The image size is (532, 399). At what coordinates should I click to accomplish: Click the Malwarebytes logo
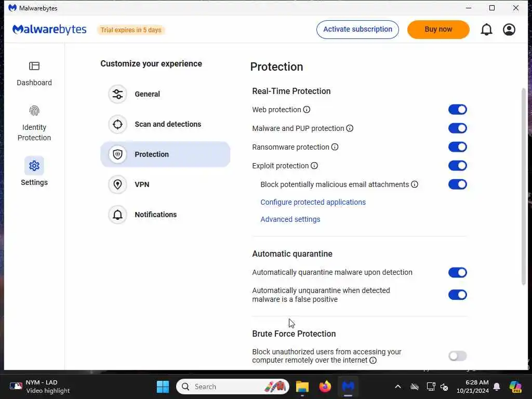click(49, 30)
